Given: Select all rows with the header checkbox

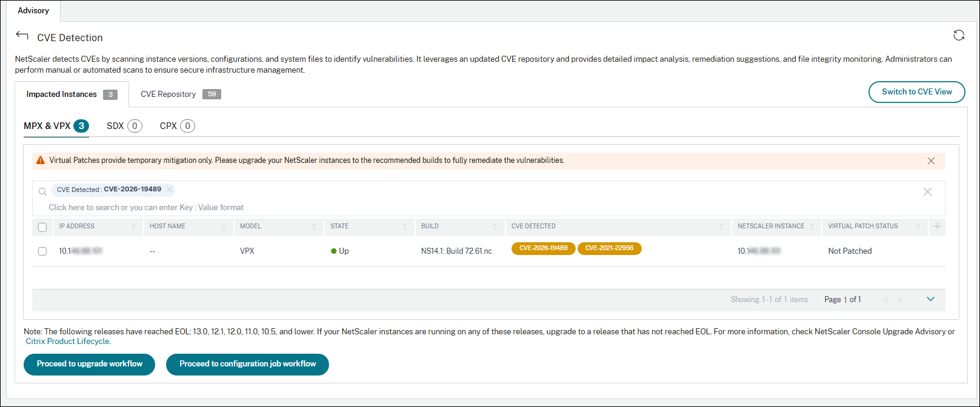Looking at the screenshot, I should click(42, 227).
